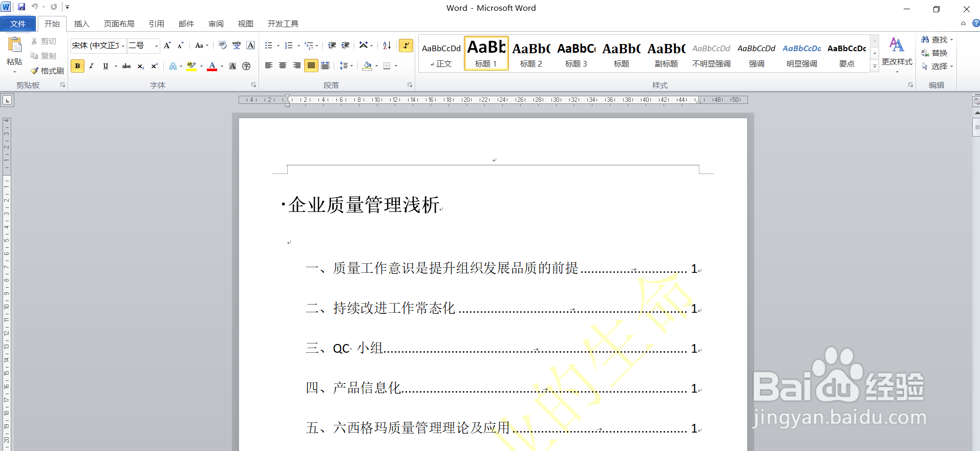Viewport: 980px width, 451px height.
Task: Click 查找 (Find) button
Action: pyautogui.click(x=936, y=39)
